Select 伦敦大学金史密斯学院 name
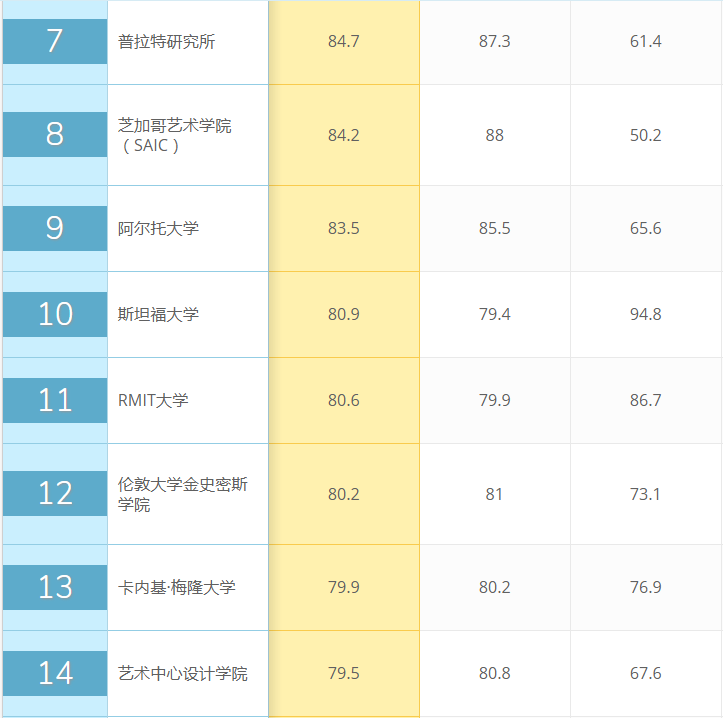Screen dimensions: 723x718 (x=183, y=494)
